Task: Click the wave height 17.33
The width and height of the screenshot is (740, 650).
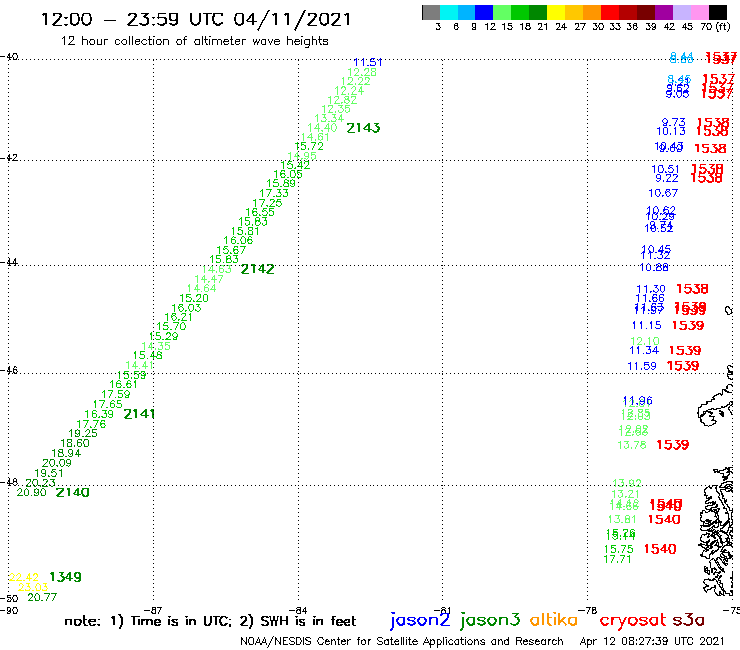Action: (x=274, y=193)
